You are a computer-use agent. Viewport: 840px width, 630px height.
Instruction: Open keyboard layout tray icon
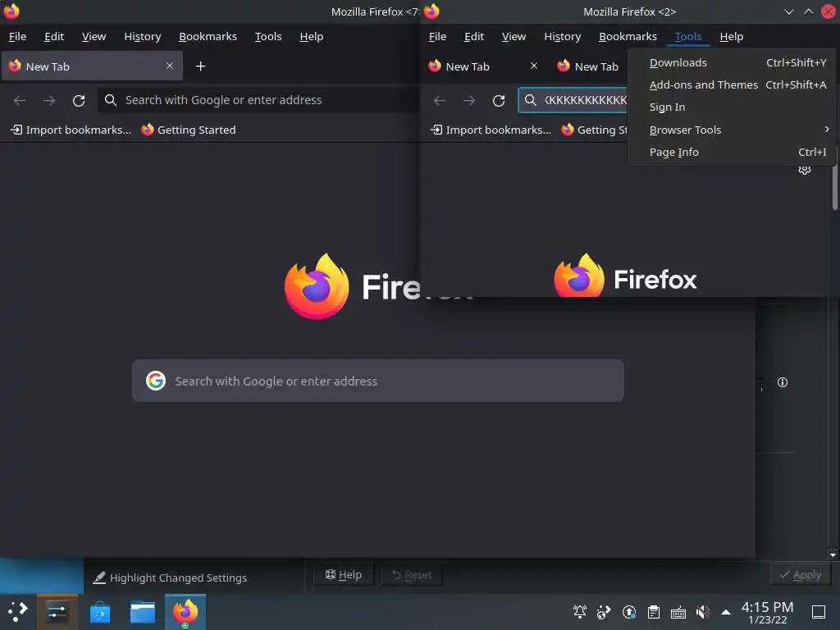(678, 611)
